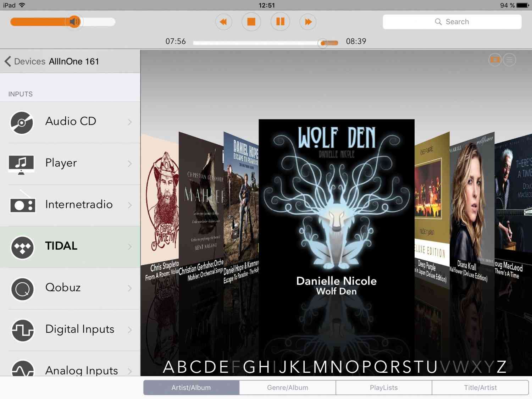Switch to Genre/Album tab
The width and height of the screenshot is (532, 399).
[288, 388]
